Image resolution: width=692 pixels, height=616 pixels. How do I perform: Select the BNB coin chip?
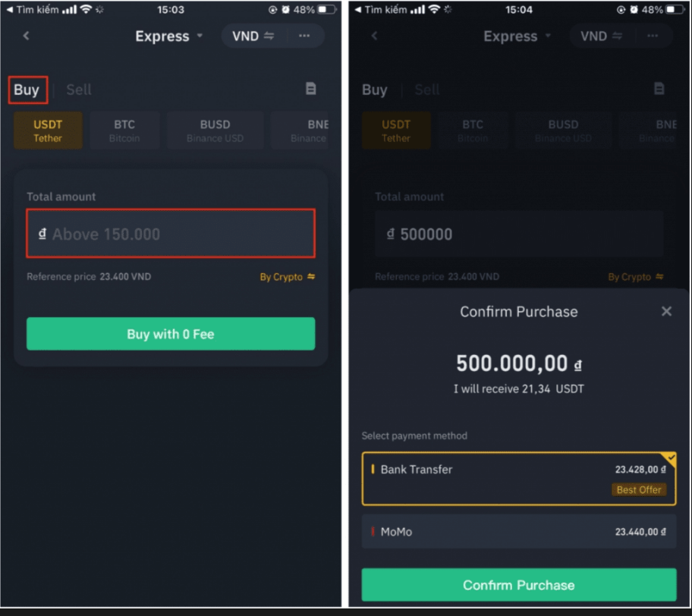click(x=307, y=130)
